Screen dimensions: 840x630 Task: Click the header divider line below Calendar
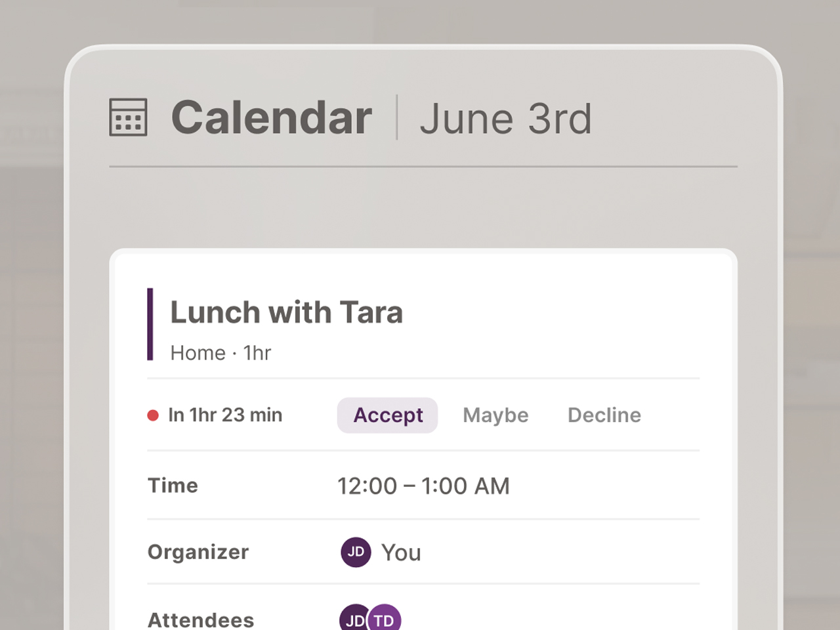[423, 167]
